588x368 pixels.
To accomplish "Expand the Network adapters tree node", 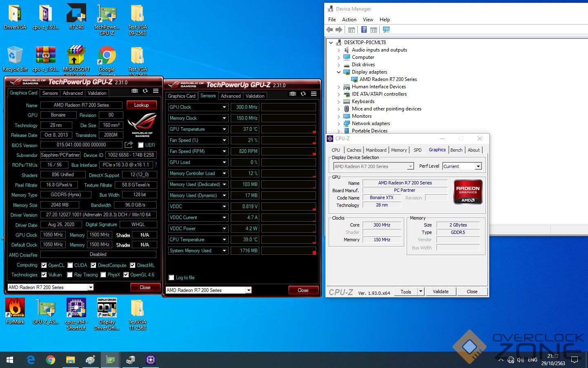I will point(339,123).
